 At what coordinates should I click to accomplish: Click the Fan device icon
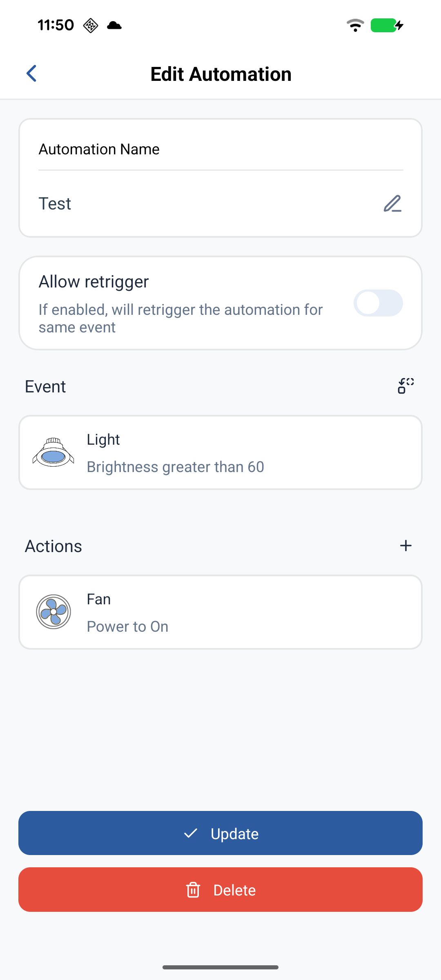53,612
